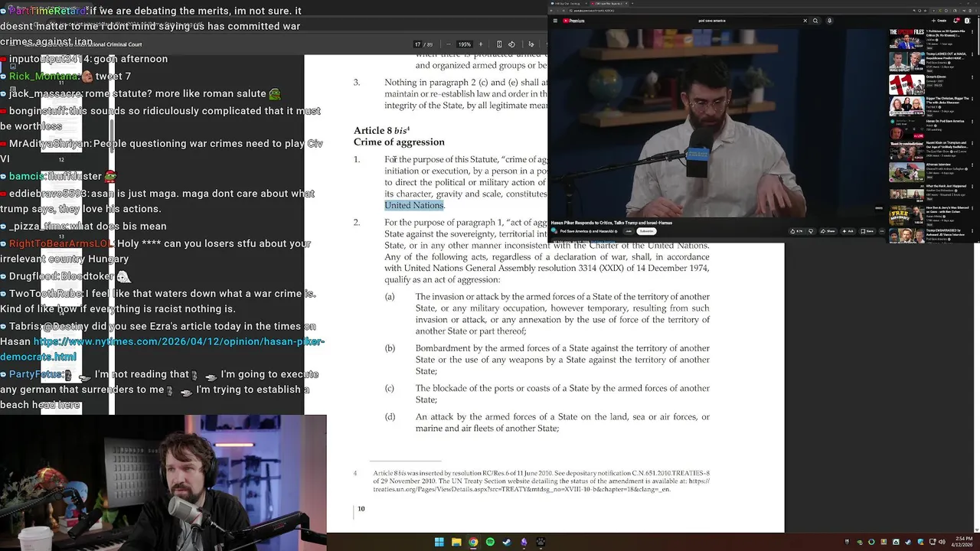The width and height of the screenshot is (980, 551).
Task: Rotate the PDF page counterclockwise
Action: click(511, 44)
